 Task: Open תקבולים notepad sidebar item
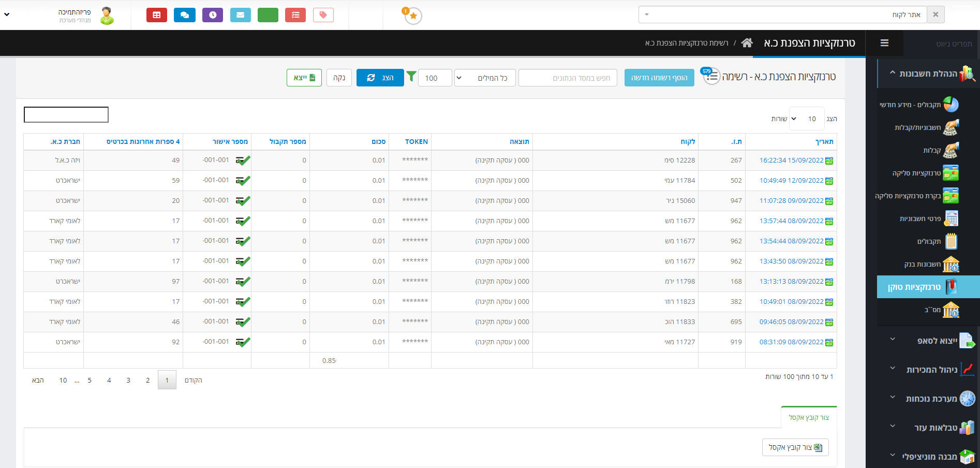pos(938,241)
